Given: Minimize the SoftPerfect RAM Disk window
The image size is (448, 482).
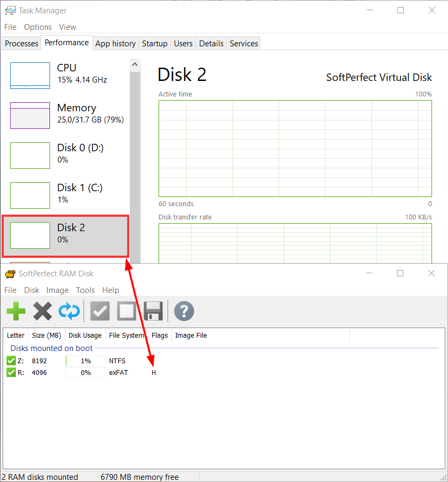Looking at the screenshot, I should tap(369, 273).
